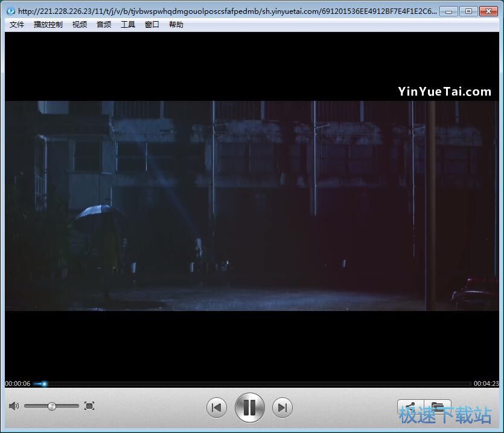Click the volume slider knob

(52, 406)
